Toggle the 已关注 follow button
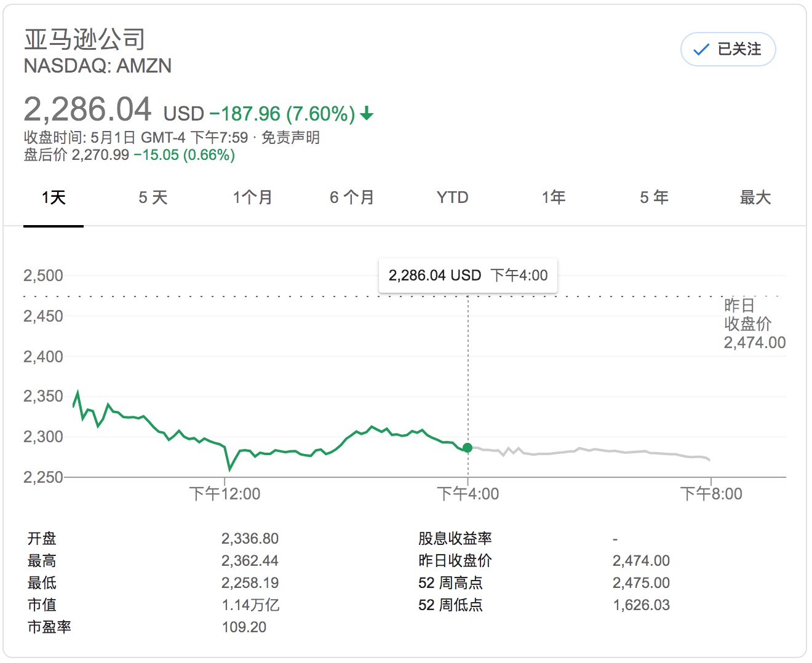Screen dimensions: 812x663 click(728, 49)
